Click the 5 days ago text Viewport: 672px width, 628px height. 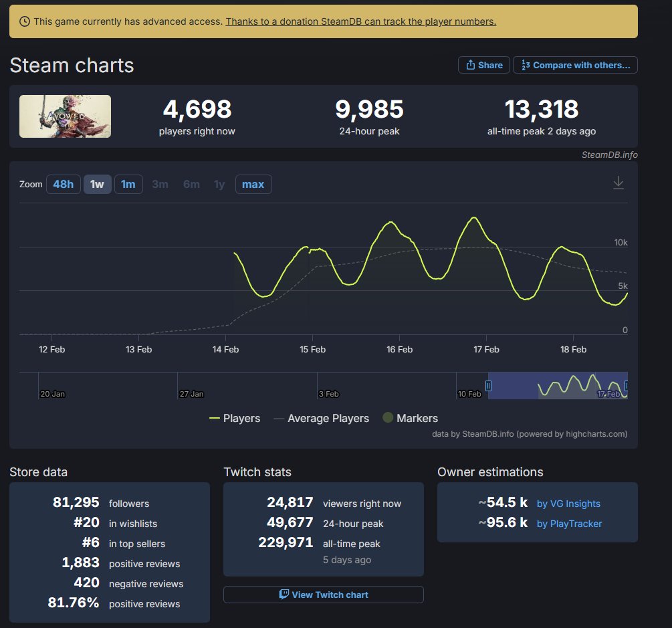click(347, 560)
